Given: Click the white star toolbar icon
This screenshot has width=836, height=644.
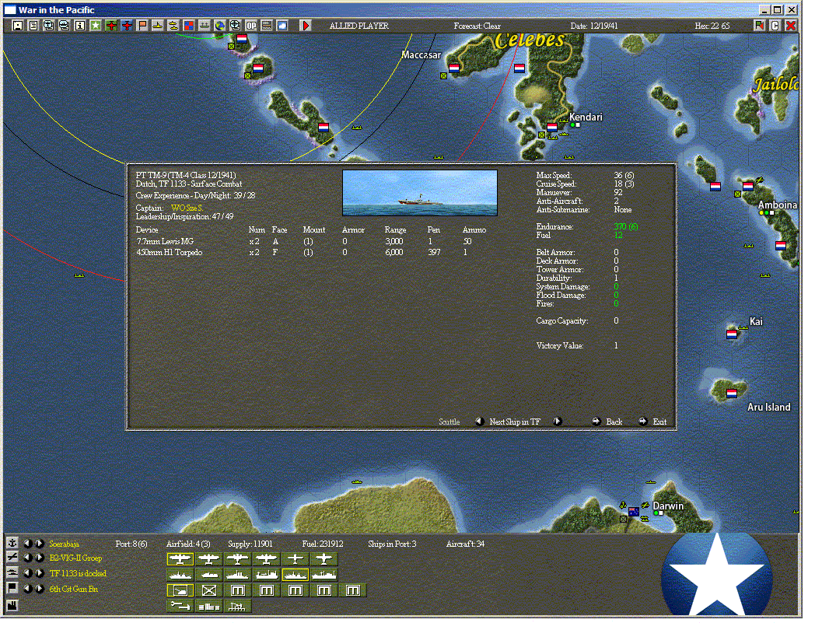Looking at the screenshot, I should [96, 25].
